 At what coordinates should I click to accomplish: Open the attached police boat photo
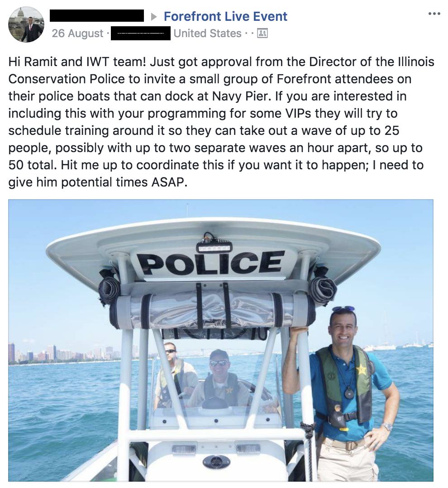220,340
